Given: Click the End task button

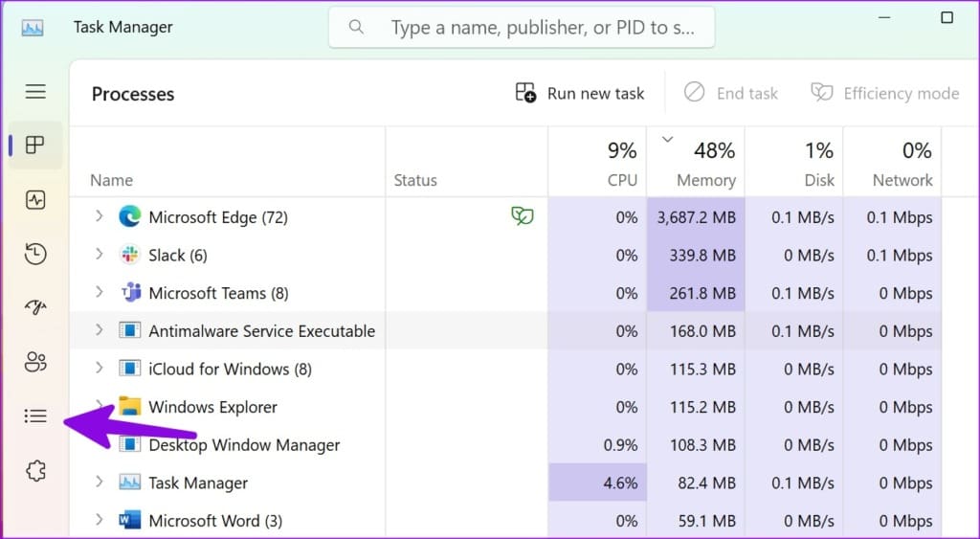Looking at the screenshot, I should [730, 93].
